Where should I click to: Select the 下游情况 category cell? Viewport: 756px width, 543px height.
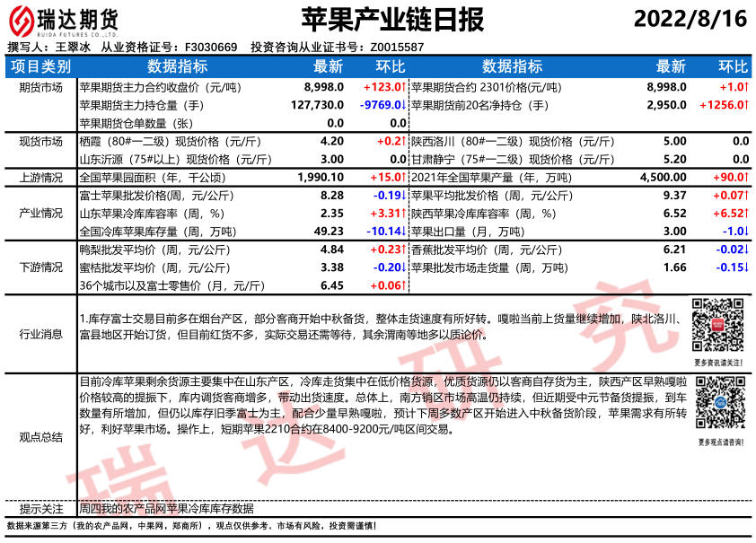tap(40, 267)
